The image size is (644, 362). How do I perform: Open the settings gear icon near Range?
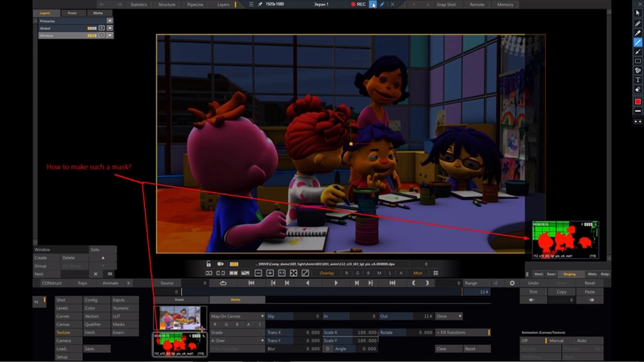tap(512, 283)
